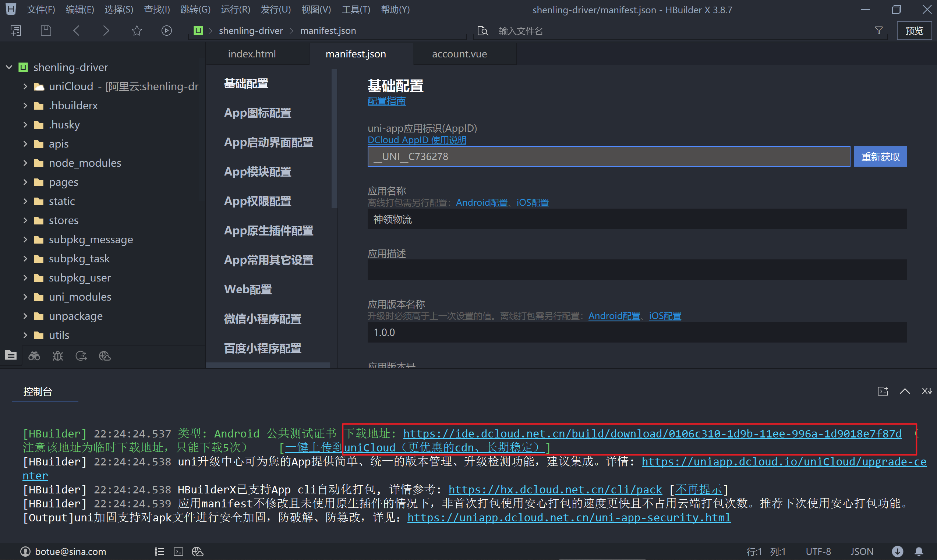
Task: Click the save file toolbar icon
Action: coord(46,31)
